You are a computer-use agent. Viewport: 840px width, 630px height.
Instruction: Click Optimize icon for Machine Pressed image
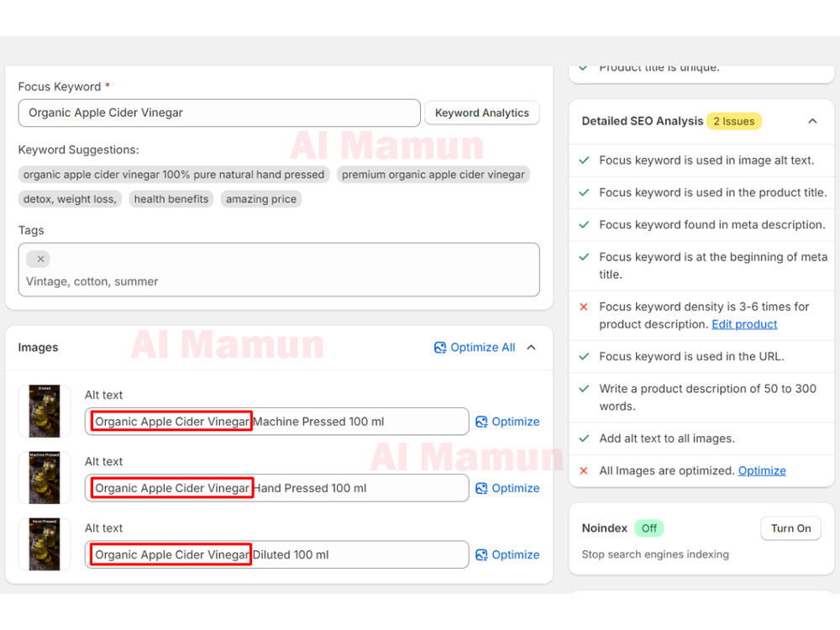[x=481, y=423]
